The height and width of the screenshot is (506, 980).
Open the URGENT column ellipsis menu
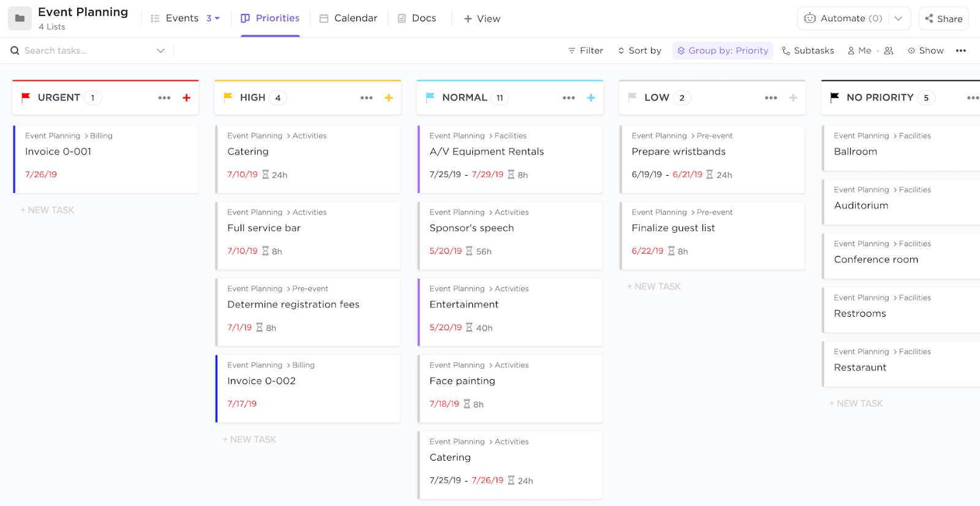[x=164, y=98]
